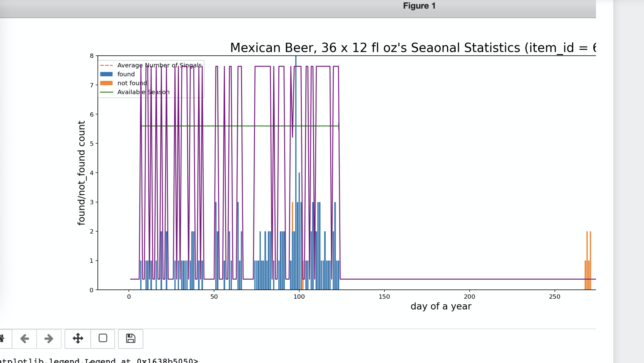Viewport: 644px width, 363px height.
Task: Go forward to next view with right arrow
Action: click(x=49, y=339)
